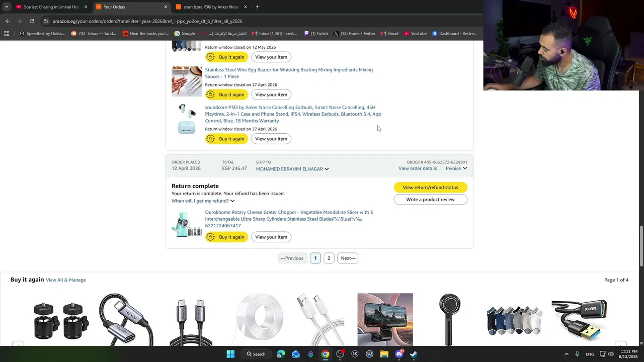Open Ourokhome Rotary Cheese Grater product link
644x362 pixels.
coord(289,219)
